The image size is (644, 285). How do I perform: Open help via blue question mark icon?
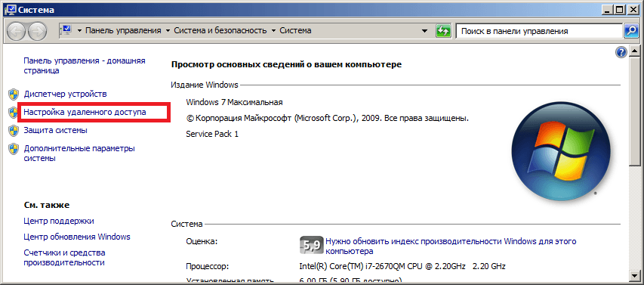tap(621, 52)
